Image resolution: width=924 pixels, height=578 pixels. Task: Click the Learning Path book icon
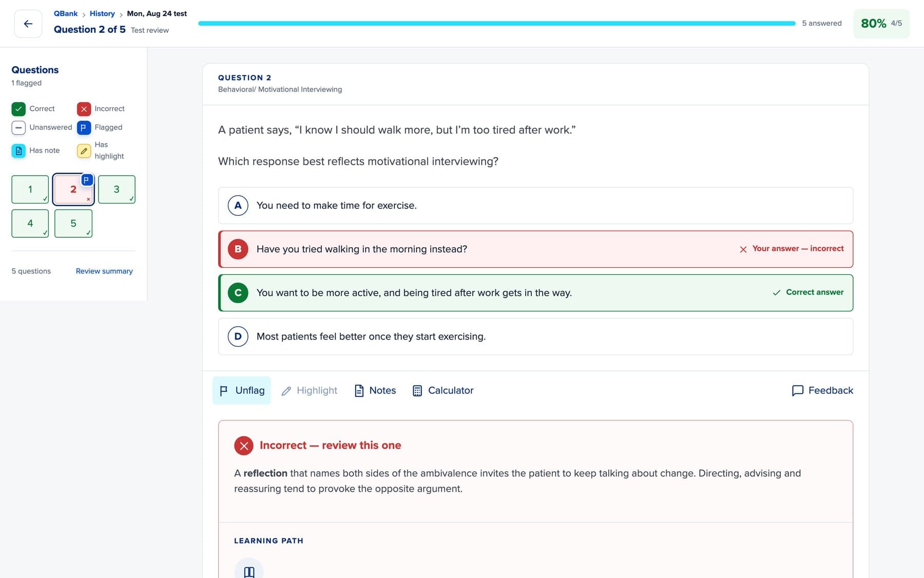click(249, 571)
